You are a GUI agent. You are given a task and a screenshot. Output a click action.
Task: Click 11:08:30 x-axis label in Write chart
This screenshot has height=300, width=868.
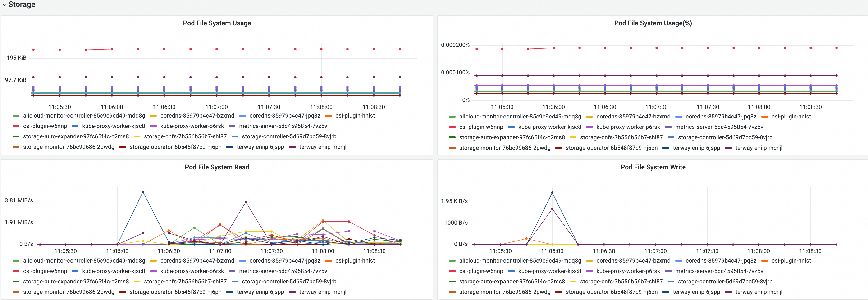point(810,251)
